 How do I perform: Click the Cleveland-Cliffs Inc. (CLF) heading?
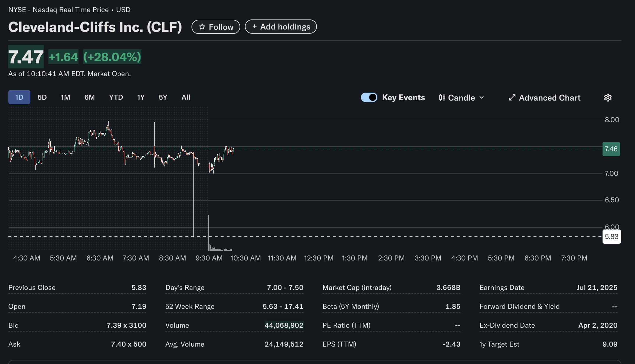pyautogui.click(x=95, y=27)
